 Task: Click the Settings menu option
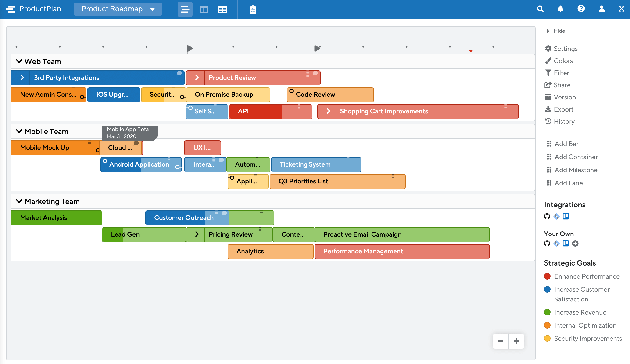(566, 49)
